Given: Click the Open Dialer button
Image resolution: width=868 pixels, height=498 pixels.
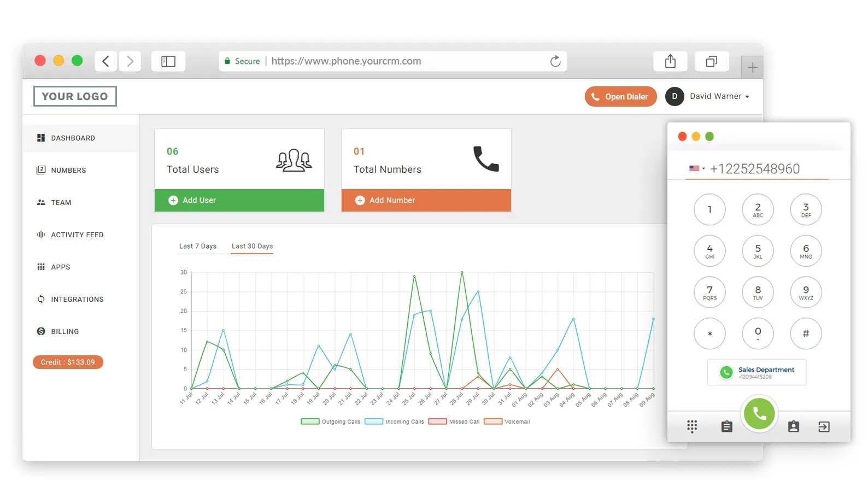Looking at the screenshot, I should click(620, 97).
